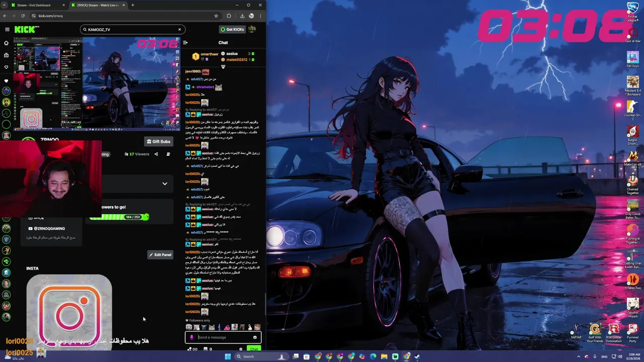The width and height of the screenshot is (644, 362).
Task: Click malek00312 in chat leaderboard
Action: pyautogui.click(x=236, y=59)
